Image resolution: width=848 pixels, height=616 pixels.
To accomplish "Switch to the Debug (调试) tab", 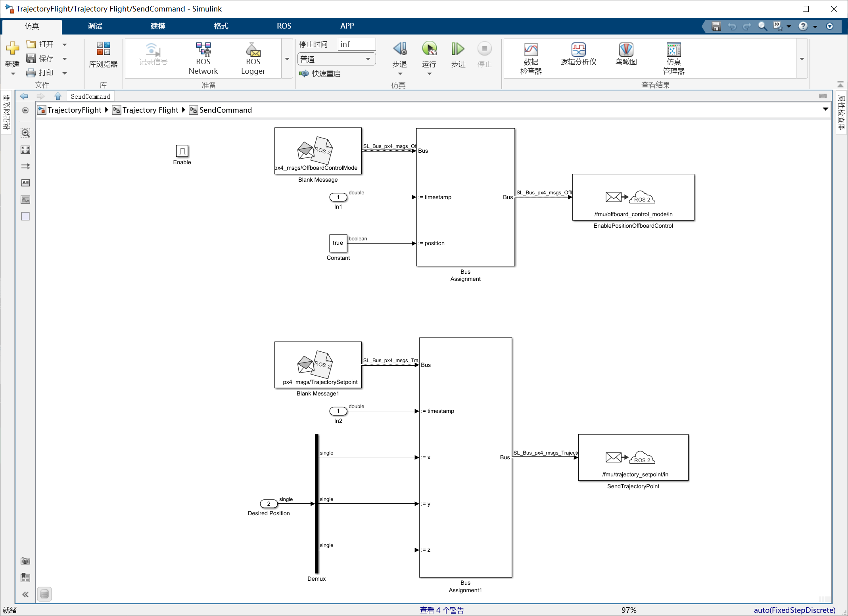I will pos(95,26).
